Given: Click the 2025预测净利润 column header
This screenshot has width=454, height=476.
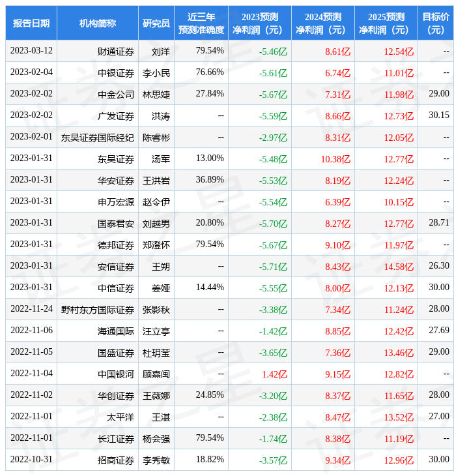Looking at the screenshot, I should pos(386,23).
